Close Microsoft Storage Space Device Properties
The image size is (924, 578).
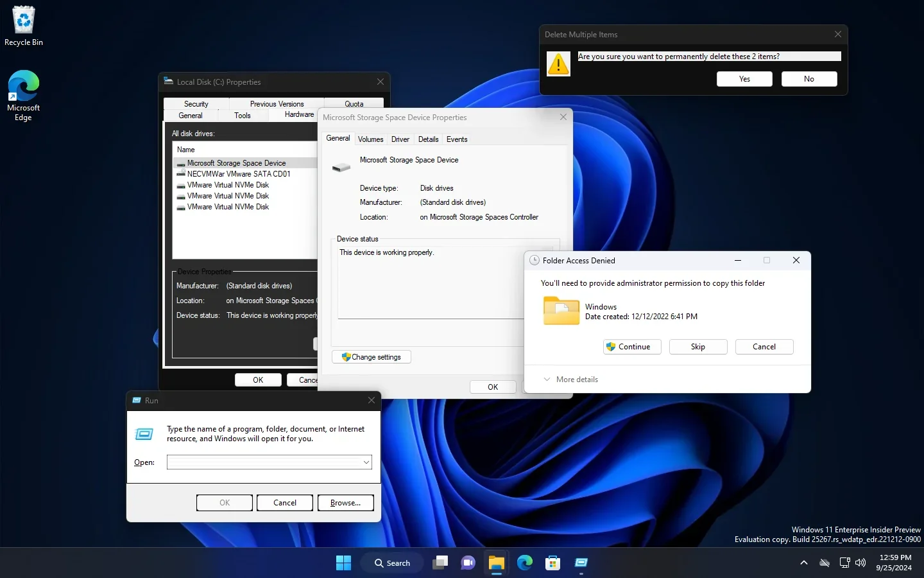click(x=563, y=117)
